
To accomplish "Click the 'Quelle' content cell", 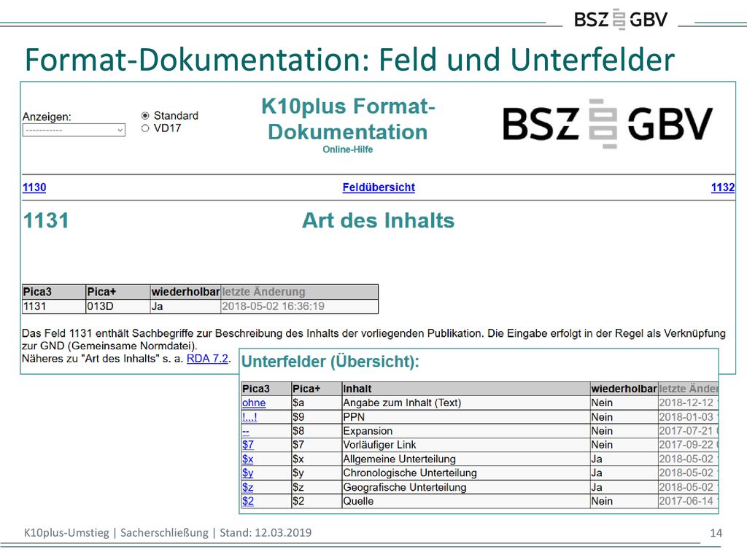I will (465, 501).
